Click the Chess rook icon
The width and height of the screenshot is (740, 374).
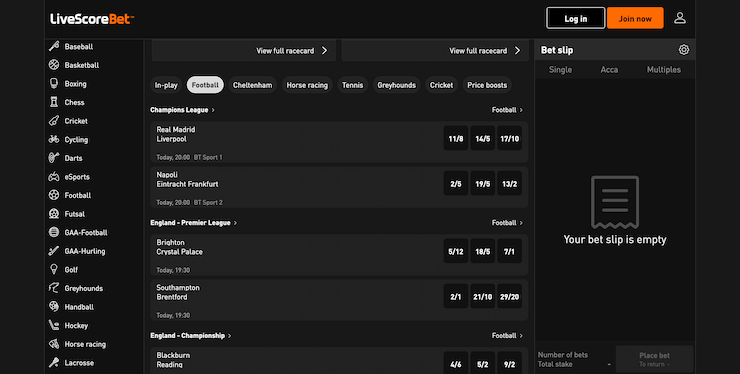[54, 102]
